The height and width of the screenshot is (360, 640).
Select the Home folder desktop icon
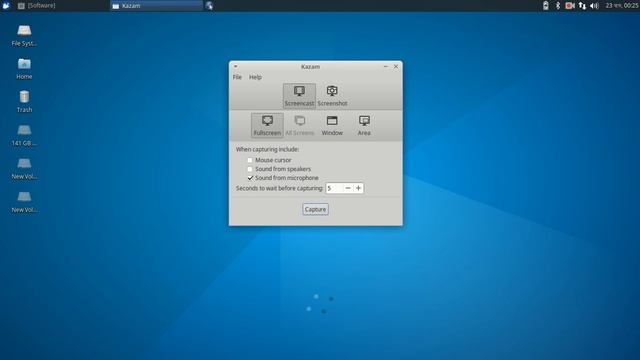(x=24, y=69)
